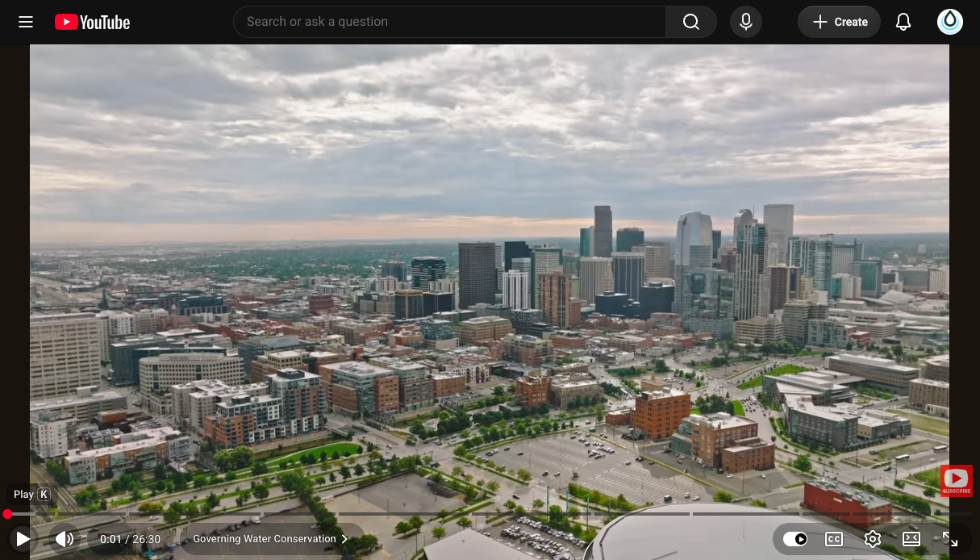The image size is (980, 560).
Task: Toggle autoplay switch
Action: pyautogui.click(x=795, y=539)
